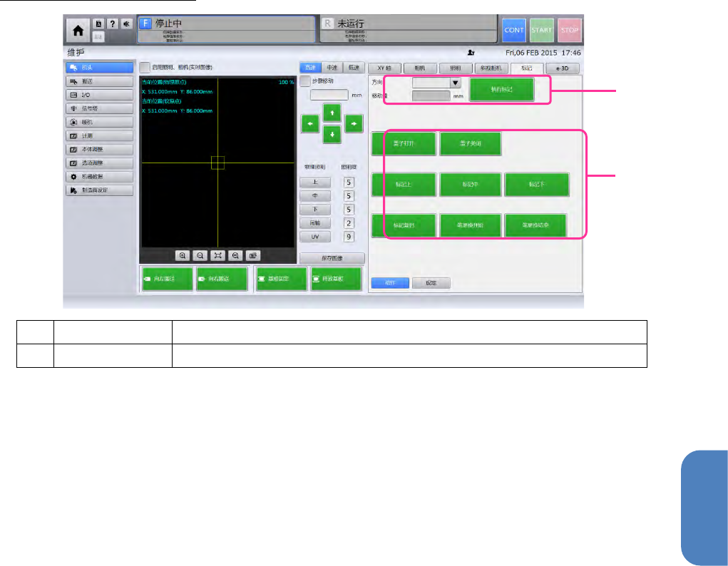
Task: Open the 方向 direction dropdown
Action: (x=436, y=83)
